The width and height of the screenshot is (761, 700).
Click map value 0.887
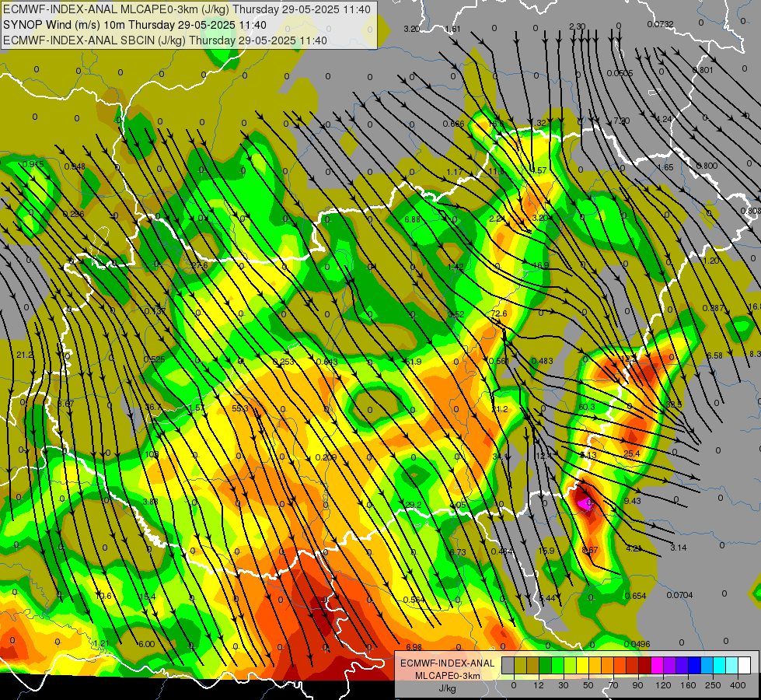click(x=713, y=309)
